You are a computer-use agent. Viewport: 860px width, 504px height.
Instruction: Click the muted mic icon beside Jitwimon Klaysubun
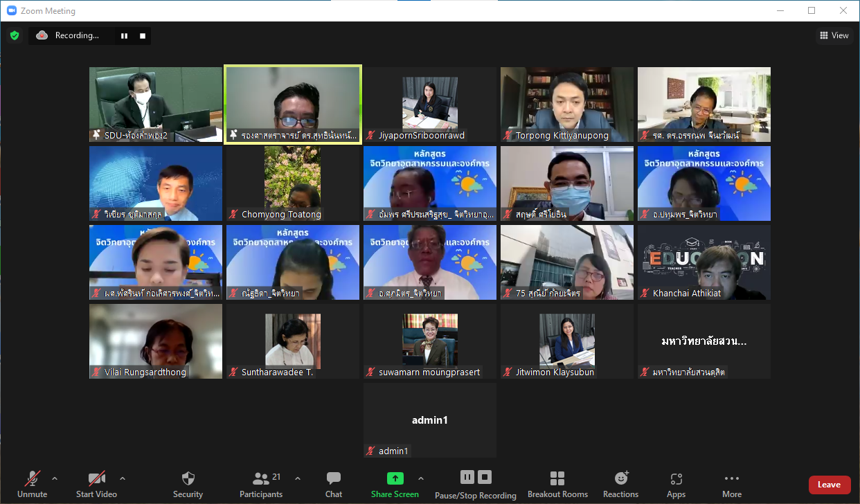(508, 372)
